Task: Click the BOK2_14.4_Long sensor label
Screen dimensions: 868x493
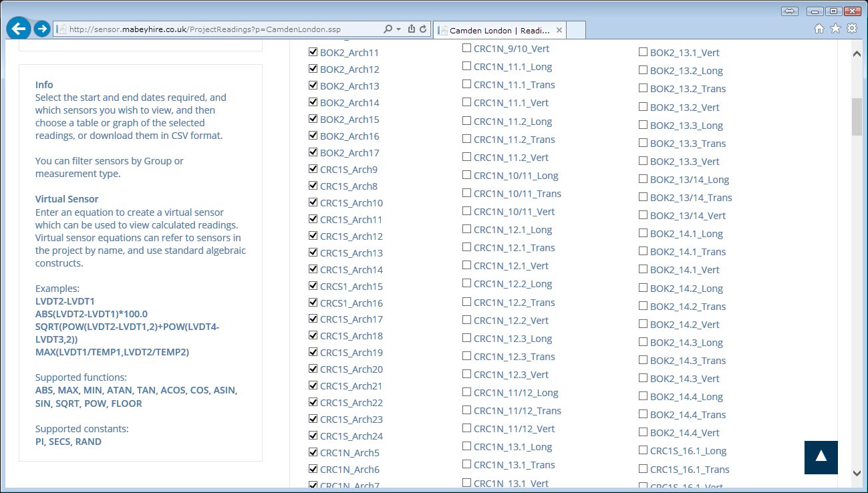Action: (686, 397)
